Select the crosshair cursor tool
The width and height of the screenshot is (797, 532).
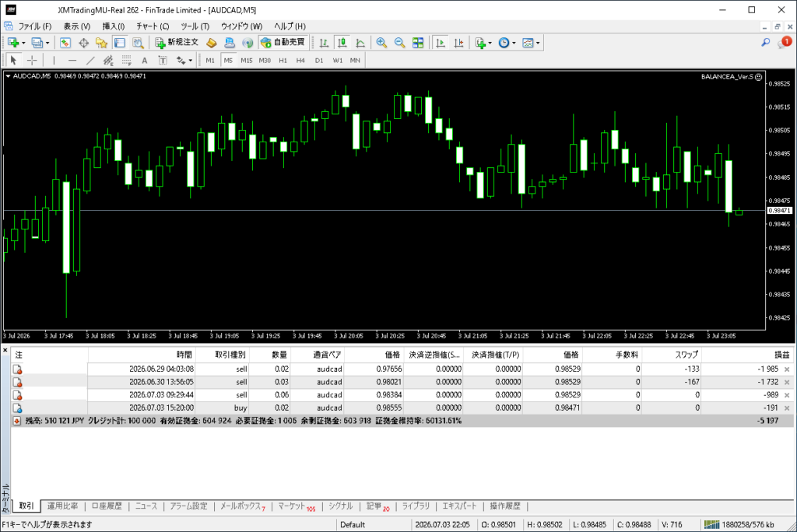[x=32, y=61]
